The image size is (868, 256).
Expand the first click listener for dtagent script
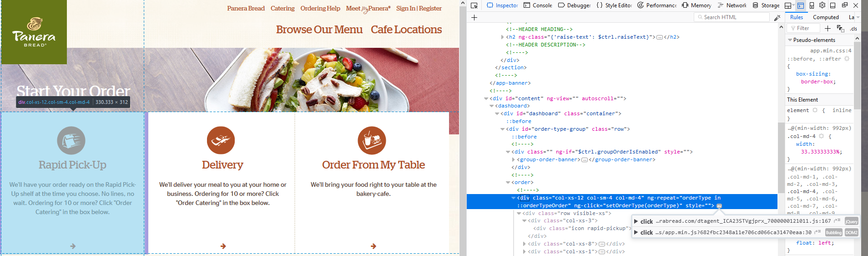[x=636, y=221]
